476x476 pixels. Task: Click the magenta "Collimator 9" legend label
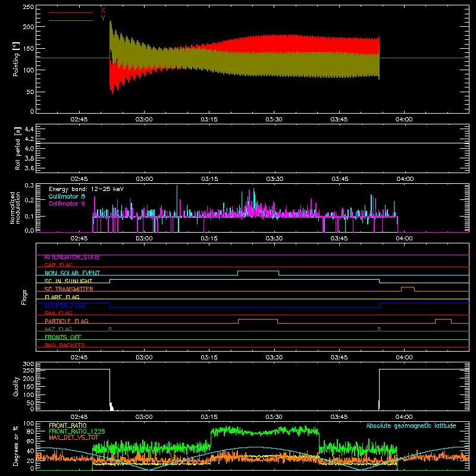[x=67, y=203]
